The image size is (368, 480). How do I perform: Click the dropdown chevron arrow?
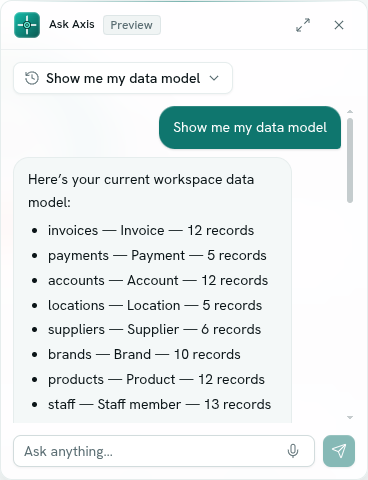click(214, 78)
